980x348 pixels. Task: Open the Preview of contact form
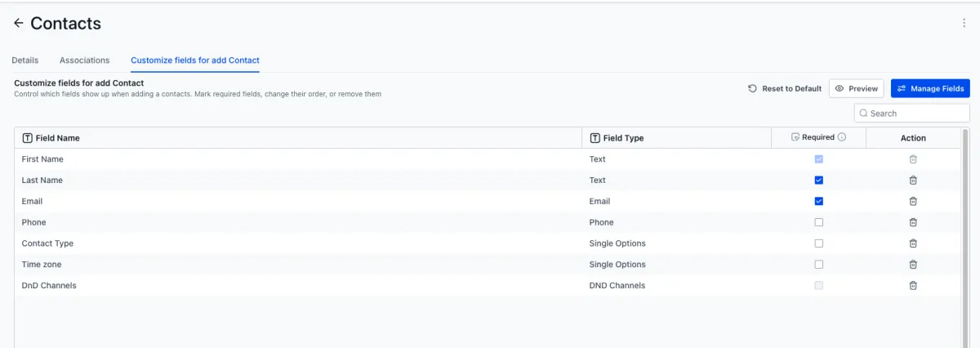856,88
